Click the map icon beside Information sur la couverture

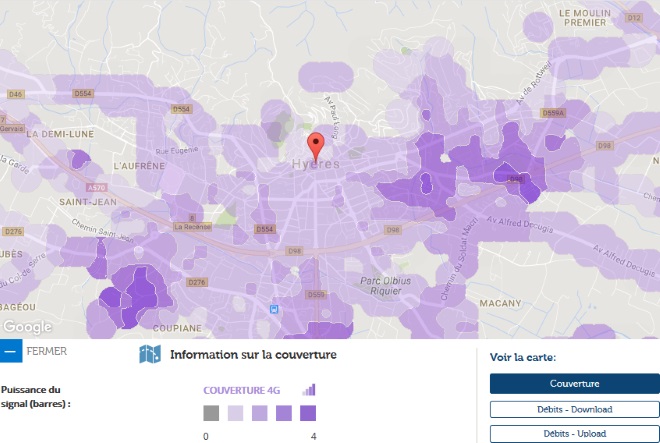tap(150, 354)
